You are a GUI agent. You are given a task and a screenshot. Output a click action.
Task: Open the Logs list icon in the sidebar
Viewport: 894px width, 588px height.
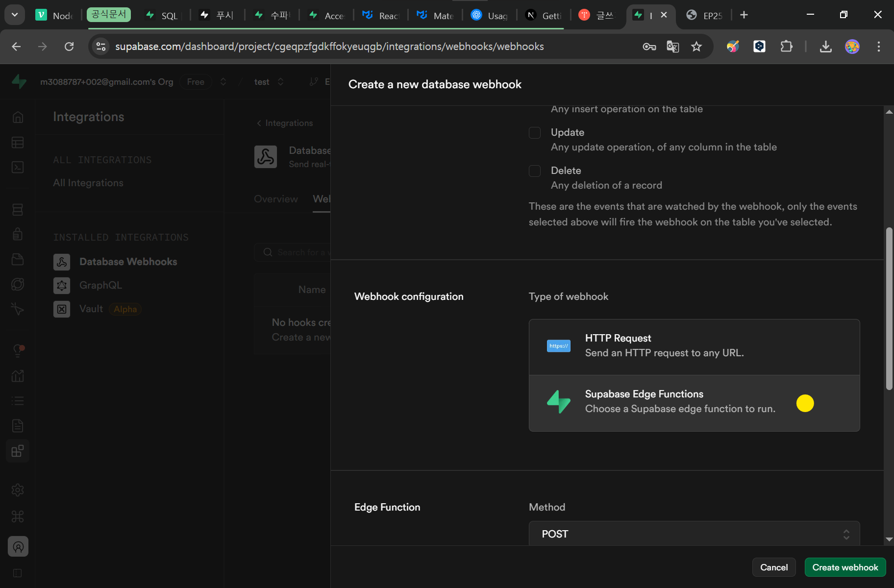point(18,401)
